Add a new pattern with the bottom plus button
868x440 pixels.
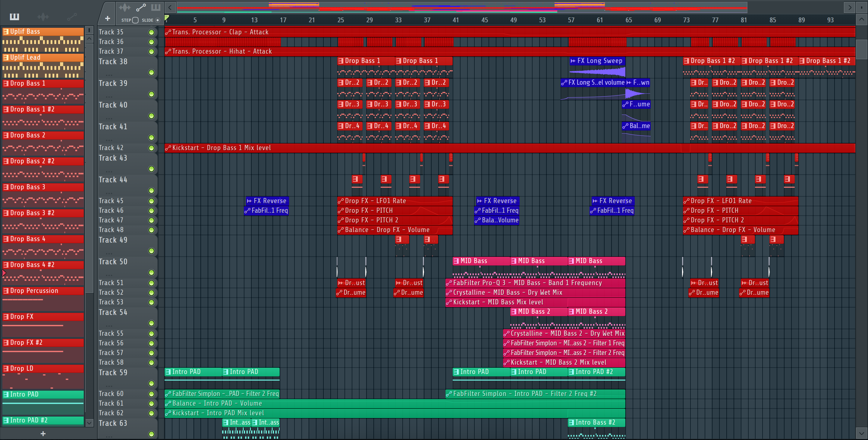click(x=43, y=434)
